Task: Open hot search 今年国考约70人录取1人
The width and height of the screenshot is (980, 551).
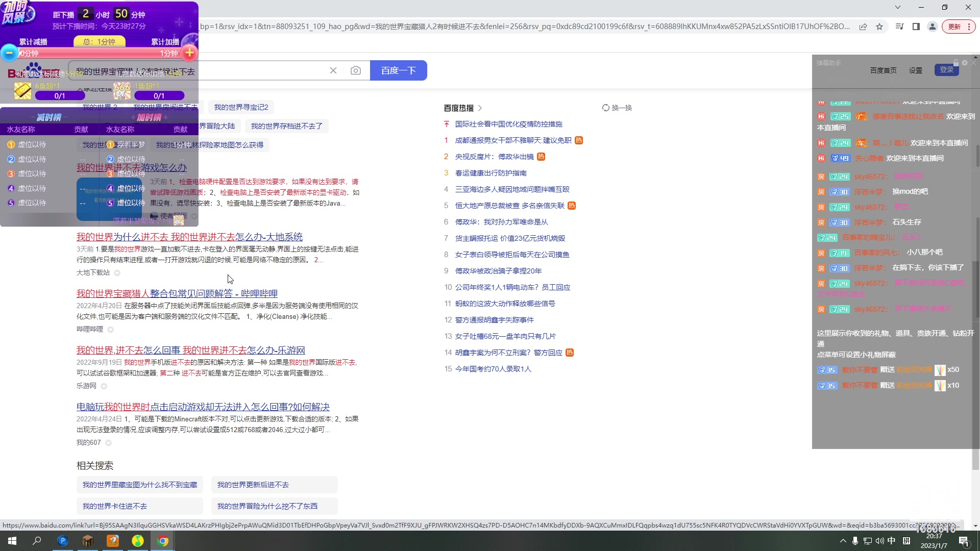Action: point(494,369)
